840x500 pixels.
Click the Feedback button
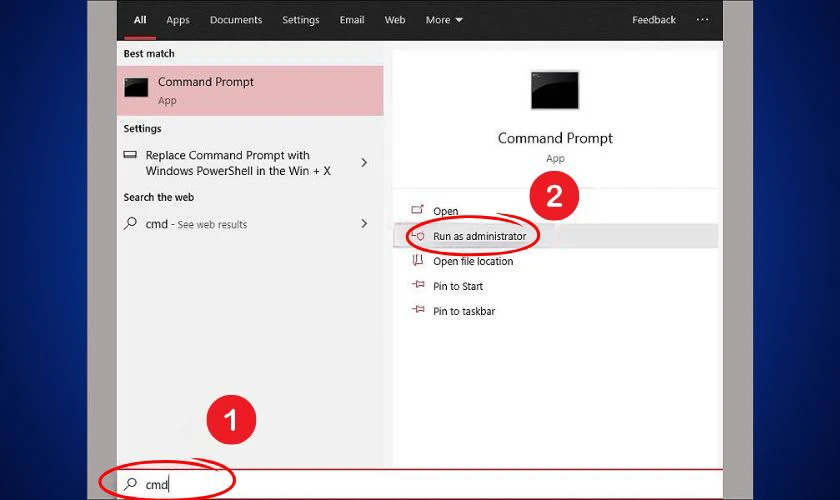(654, 20)
